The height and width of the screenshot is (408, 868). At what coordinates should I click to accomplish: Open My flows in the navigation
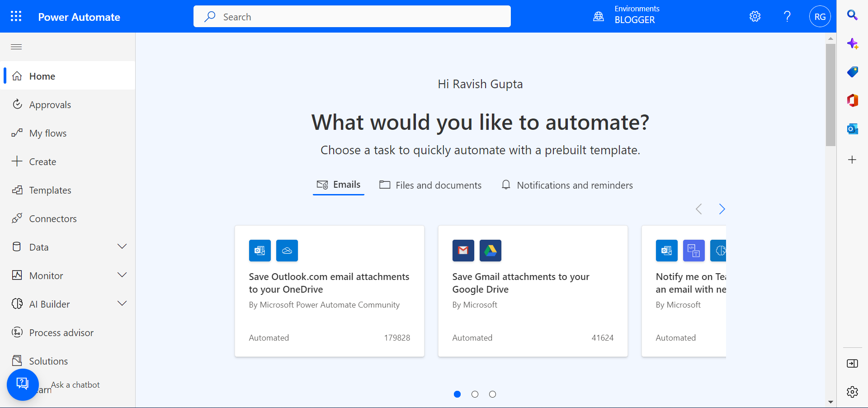68,133
